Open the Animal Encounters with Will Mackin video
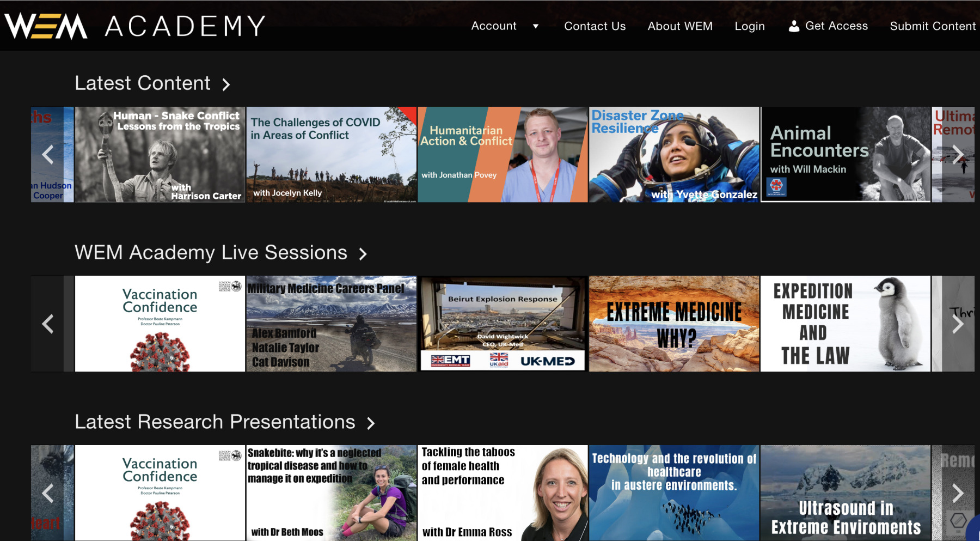This screenshot has width=980, height=541. click(846, 154)
